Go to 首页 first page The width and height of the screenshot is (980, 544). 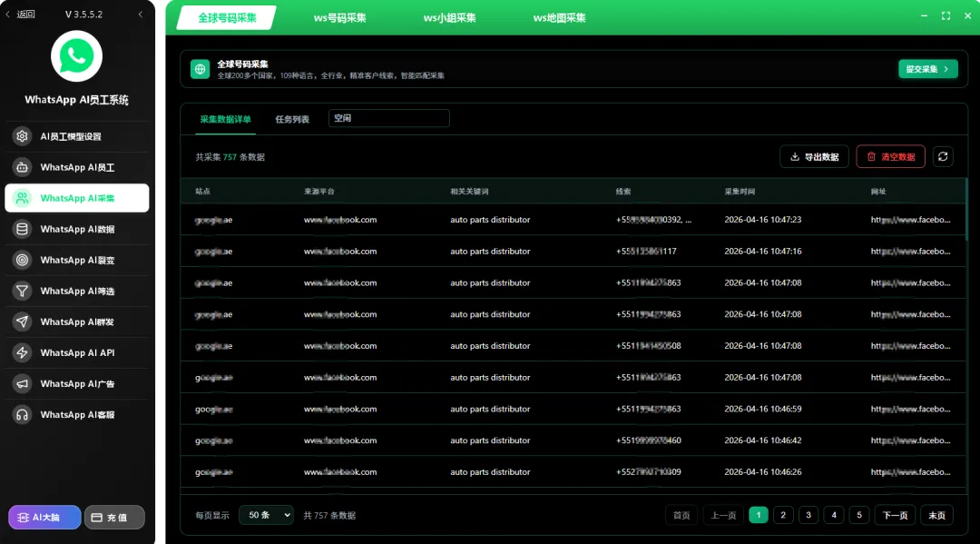[x=681, y=515]
